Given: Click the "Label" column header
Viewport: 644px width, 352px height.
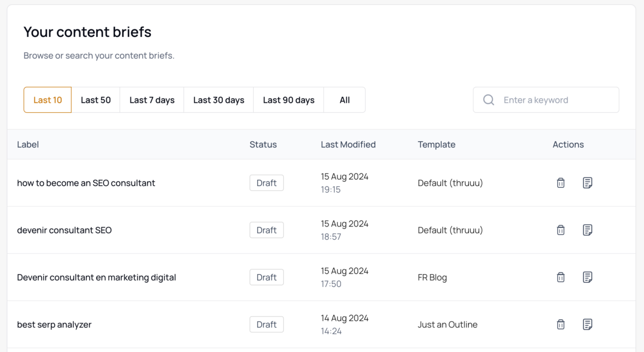Looking at the screenshot, I should click(x=27, y=144).
